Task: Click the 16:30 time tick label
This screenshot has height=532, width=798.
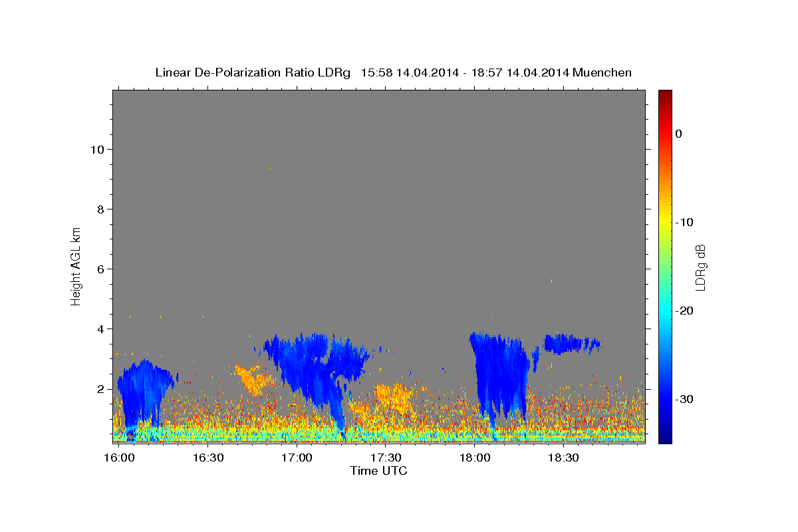Action: pos(207,458)
